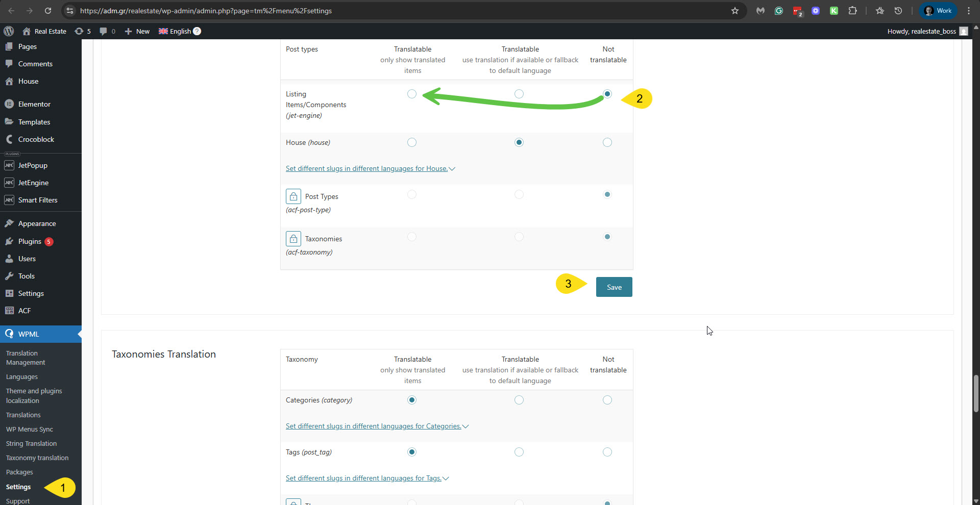
Task: Open WPML Packages page
Action: pos(19,472)
